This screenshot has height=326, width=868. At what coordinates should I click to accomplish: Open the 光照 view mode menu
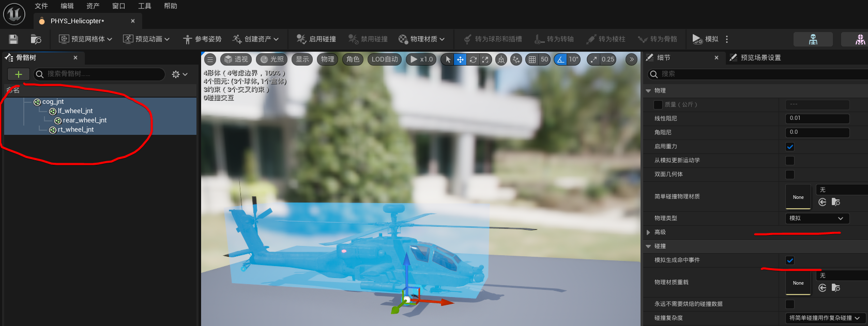point(272,59)
